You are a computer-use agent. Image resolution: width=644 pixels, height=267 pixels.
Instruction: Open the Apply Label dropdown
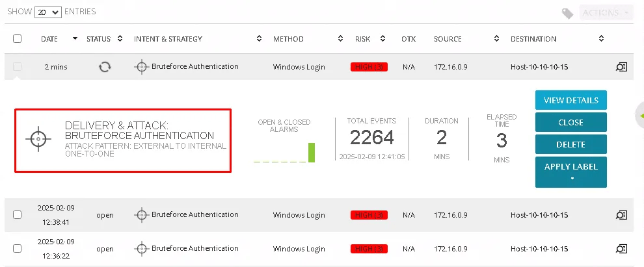(x=570, y=172)
